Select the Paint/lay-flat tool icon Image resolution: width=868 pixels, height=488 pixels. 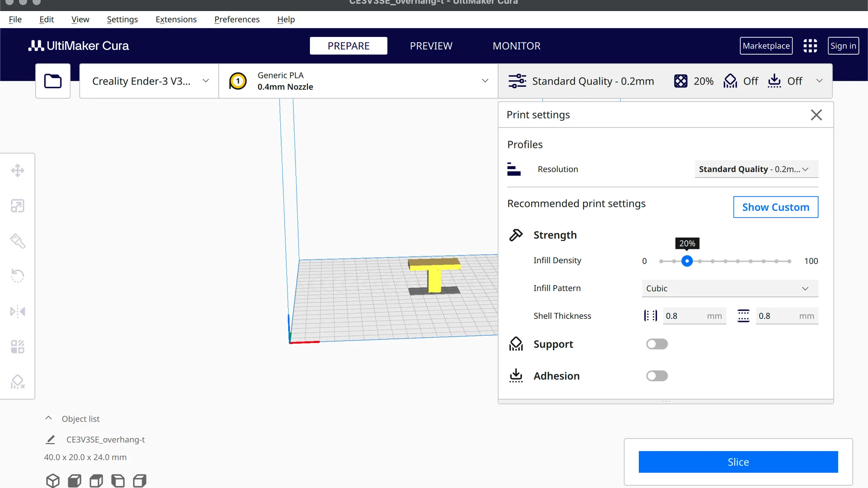(x=18, y=241)
